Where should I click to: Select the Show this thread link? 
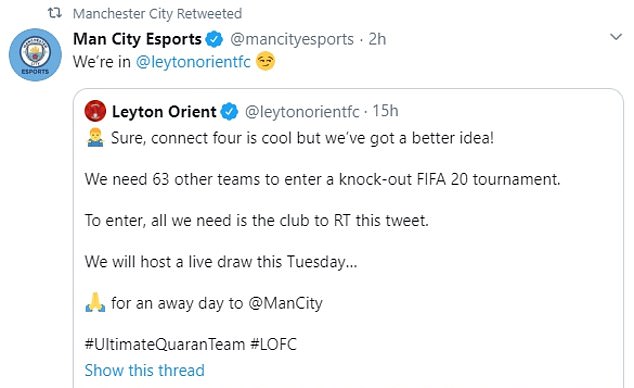click(144, 370)
